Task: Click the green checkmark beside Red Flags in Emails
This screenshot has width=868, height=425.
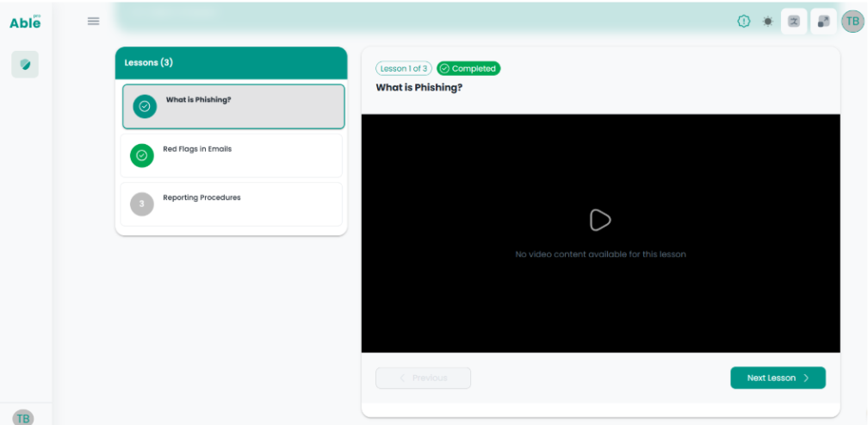Action: pos(142,155)
